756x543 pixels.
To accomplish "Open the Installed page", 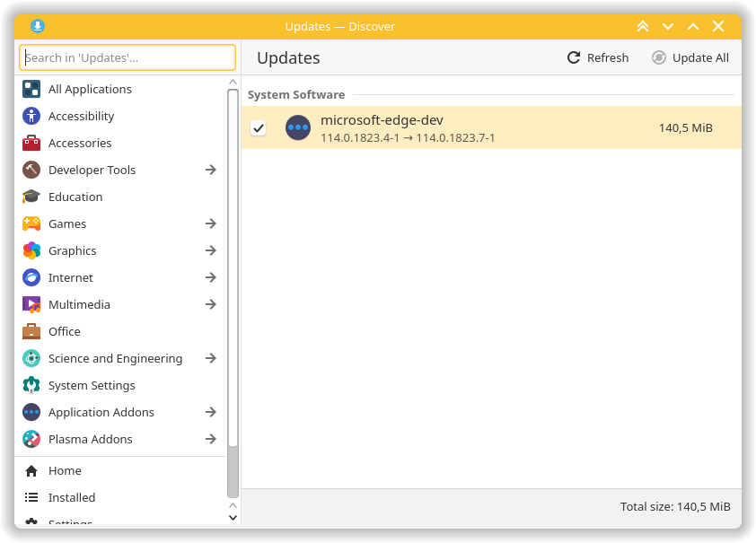I will (72, 497).
